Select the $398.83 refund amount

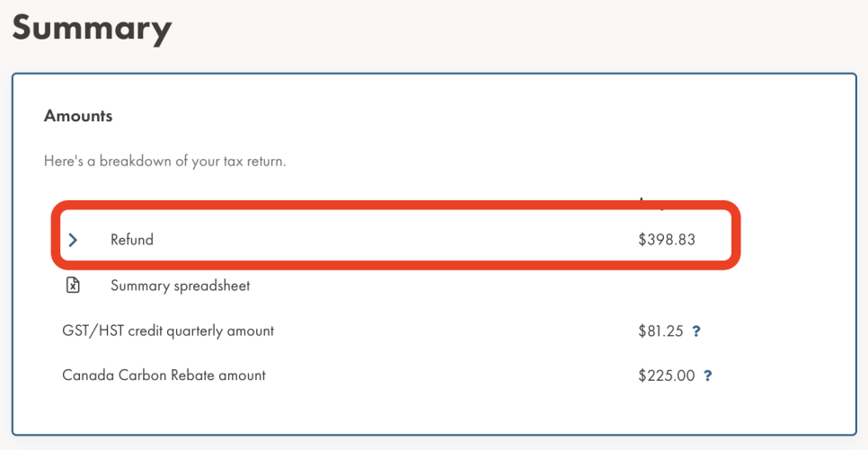667,240
